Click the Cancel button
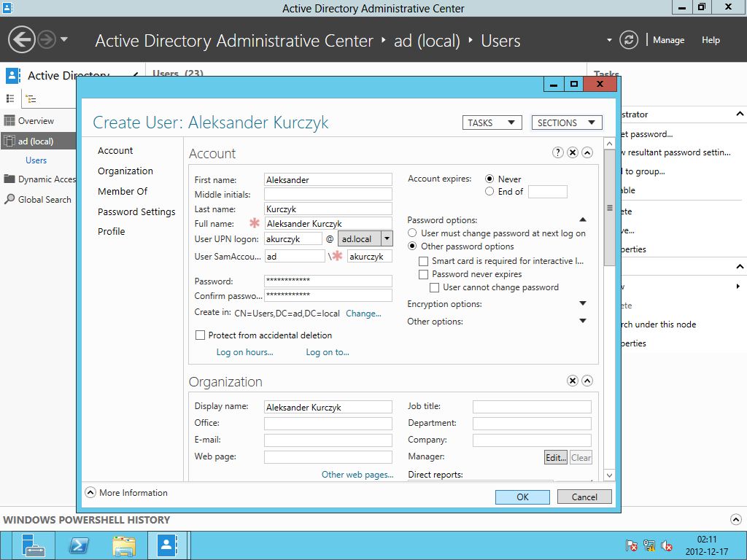Screen dimensions: 747x560 (x=584, y=497)
